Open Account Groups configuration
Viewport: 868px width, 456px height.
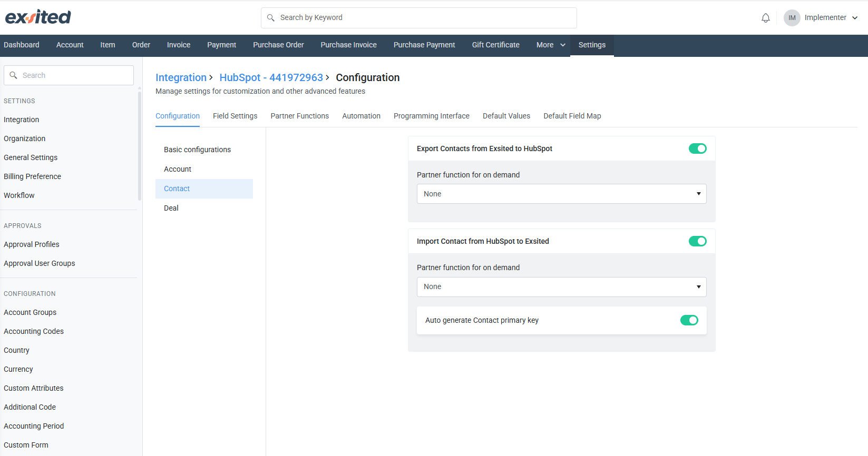tap(30, 312)
